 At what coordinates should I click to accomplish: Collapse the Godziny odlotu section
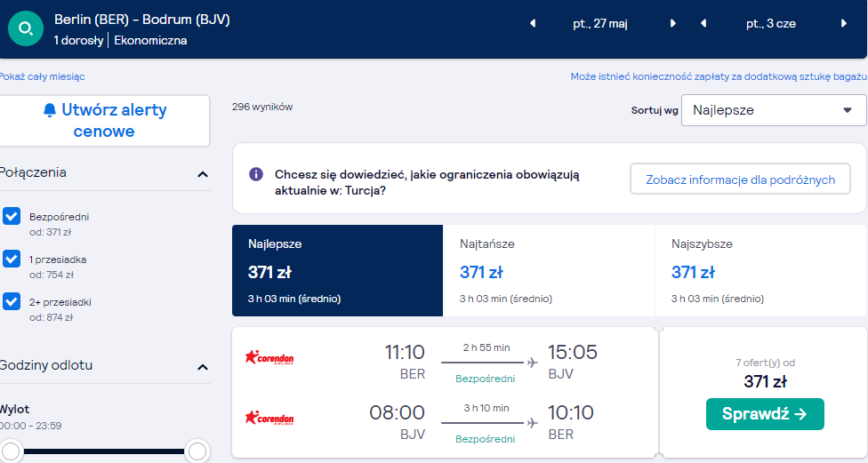pyautogui.click(x=203, y=367)
